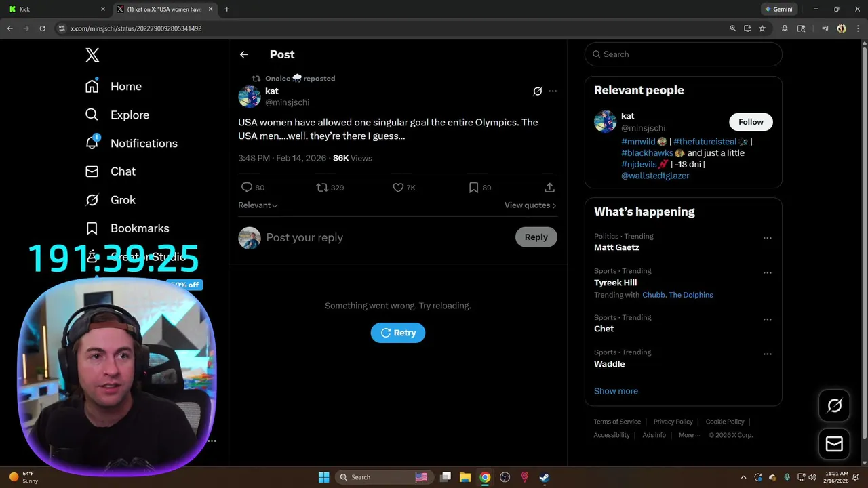
Task: Click the zoom magnifier icon in address bar
Action: click(x=732, y=28)
